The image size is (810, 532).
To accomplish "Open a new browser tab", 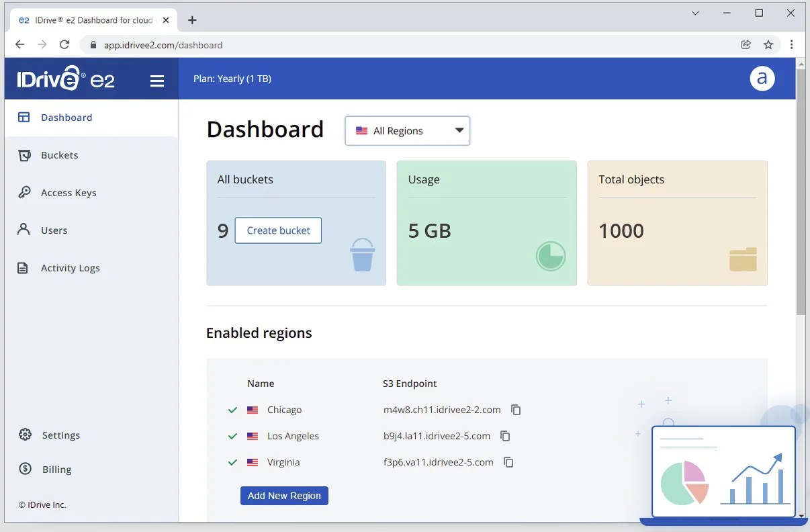I will 192,20.
